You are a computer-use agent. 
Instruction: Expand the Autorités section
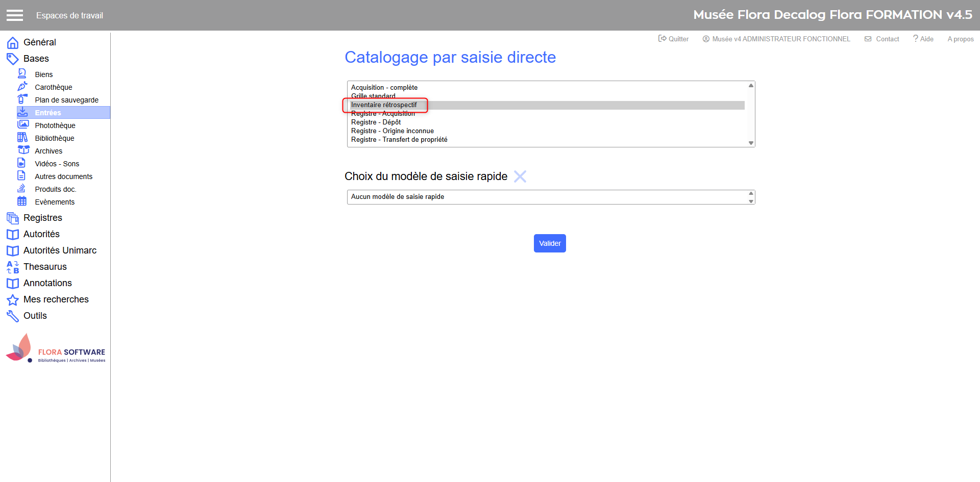(41, 234)
